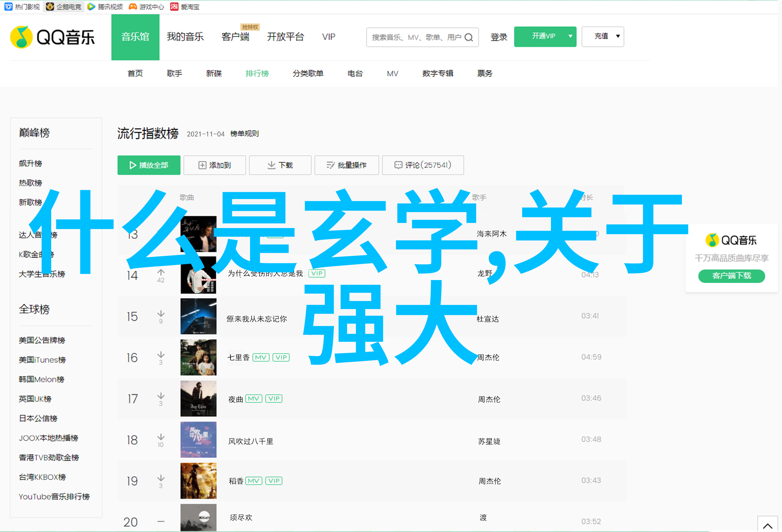
Task: Select 美国公告牌榜 in sidebar
Action: [42, 340]
